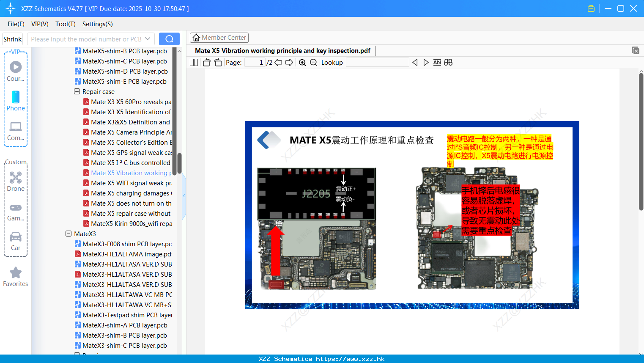Open the Drone category
The image size is (644, 363).
[x=16, y=181]
